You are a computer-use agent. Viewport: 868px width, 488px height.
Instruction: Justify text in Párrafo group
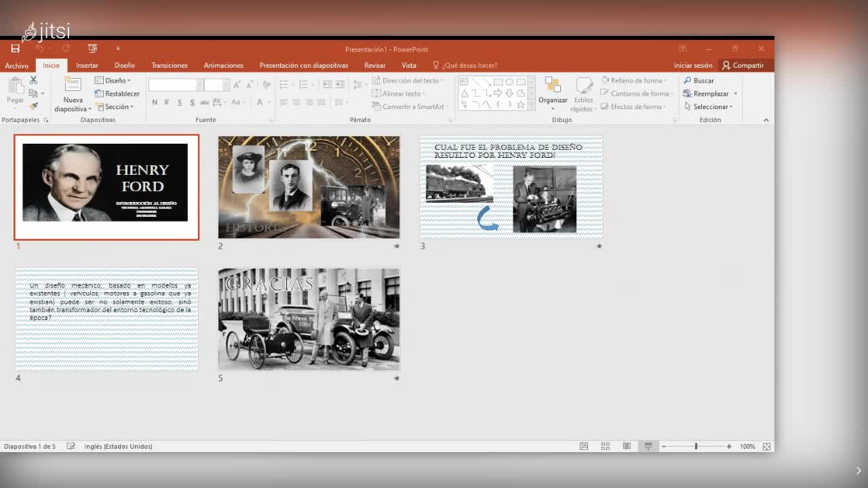point(321,102)
